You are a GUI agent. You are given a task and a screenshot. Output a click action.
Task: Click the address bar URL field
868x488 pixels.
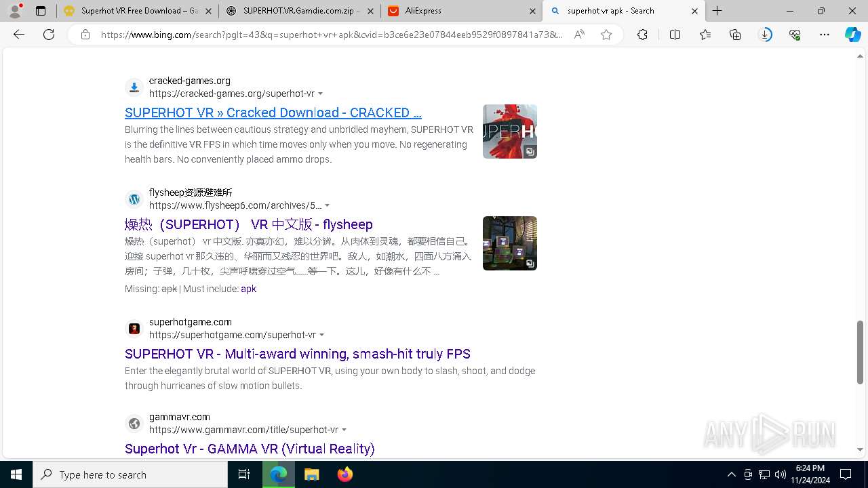[332, 35]
